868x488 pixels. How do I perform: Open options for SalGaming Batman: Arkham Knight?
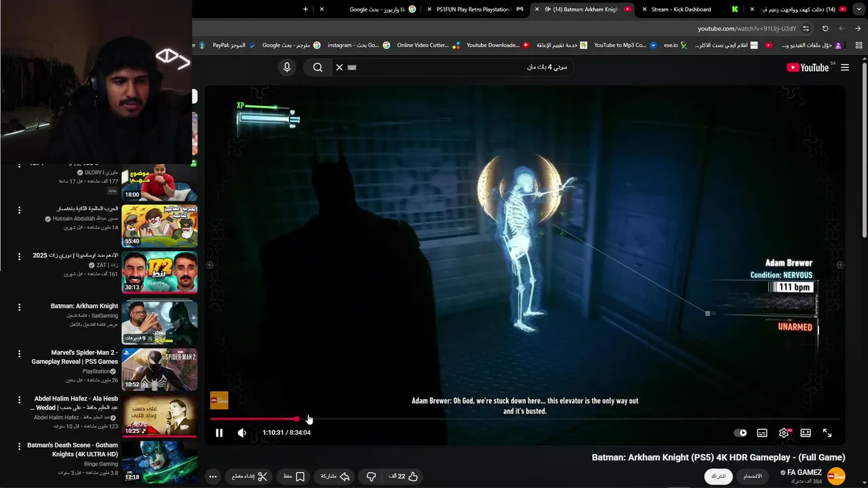click(x=19, y=307)
